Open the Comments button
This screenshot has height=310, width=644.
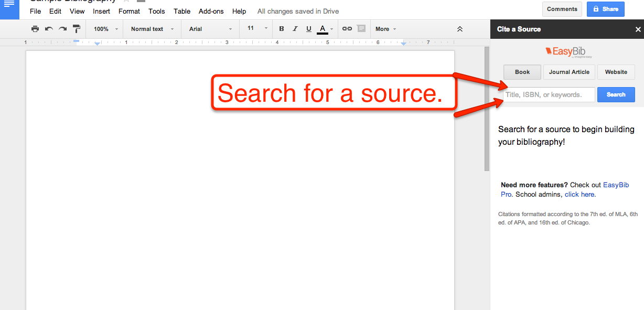(562, 9)
